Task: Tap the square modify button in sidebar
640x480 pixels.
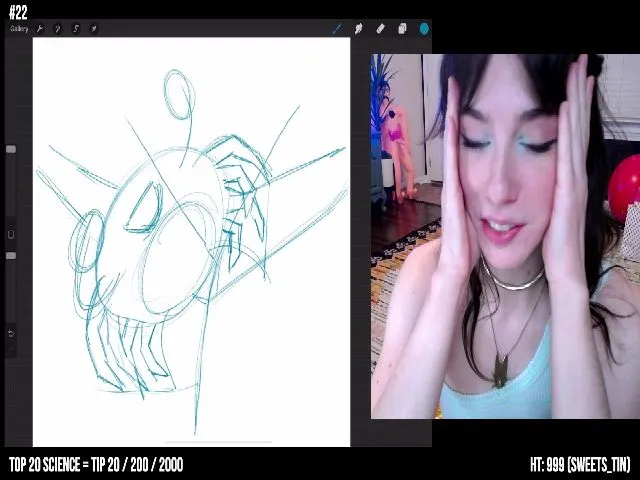Action: (11, 235)
